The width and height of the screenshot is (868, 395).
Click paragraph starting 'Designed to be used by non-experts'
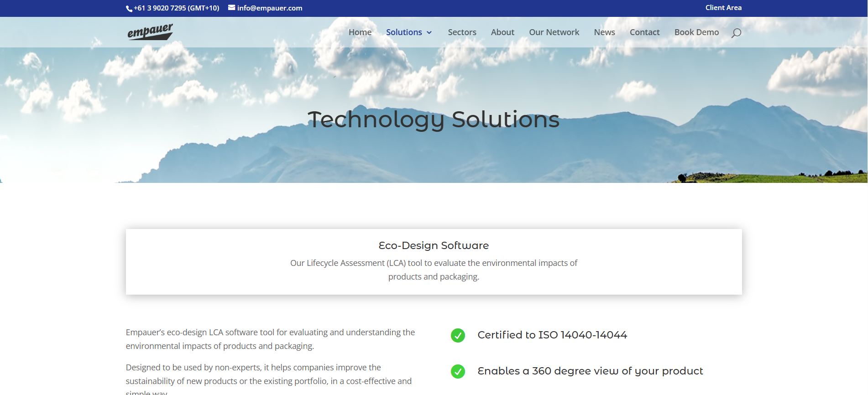coord(269,379)
